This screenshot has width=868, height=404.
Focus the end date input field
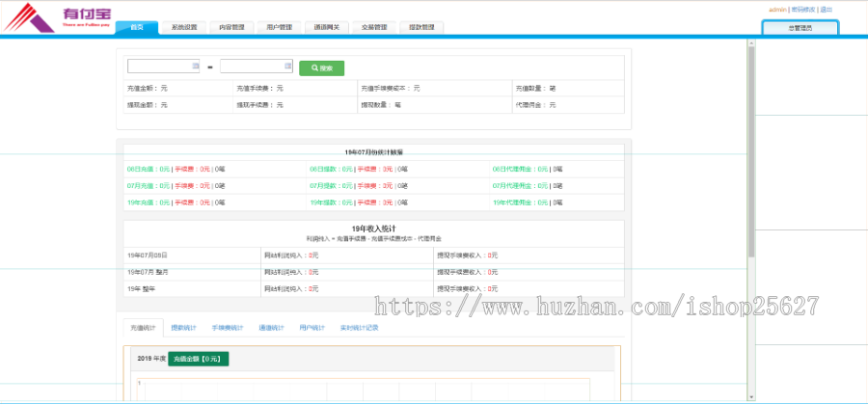coord(257,66)
